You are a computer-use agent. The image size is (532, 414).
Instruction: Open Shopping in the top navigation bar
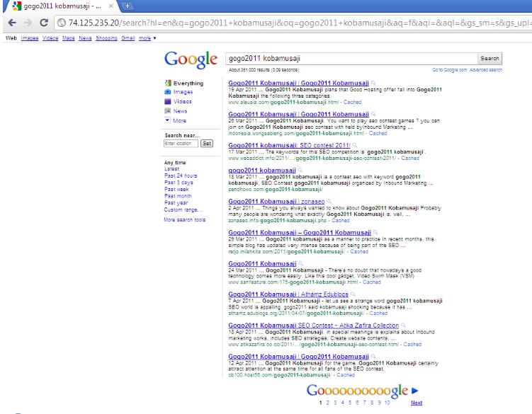pyautogui.click(x=106, y=38)
